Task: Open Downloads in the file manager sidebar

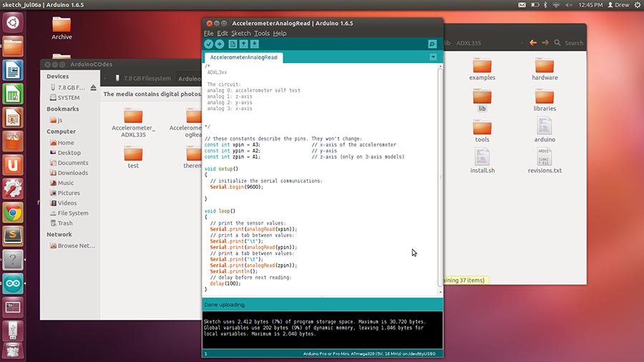Action: (69, 173)
